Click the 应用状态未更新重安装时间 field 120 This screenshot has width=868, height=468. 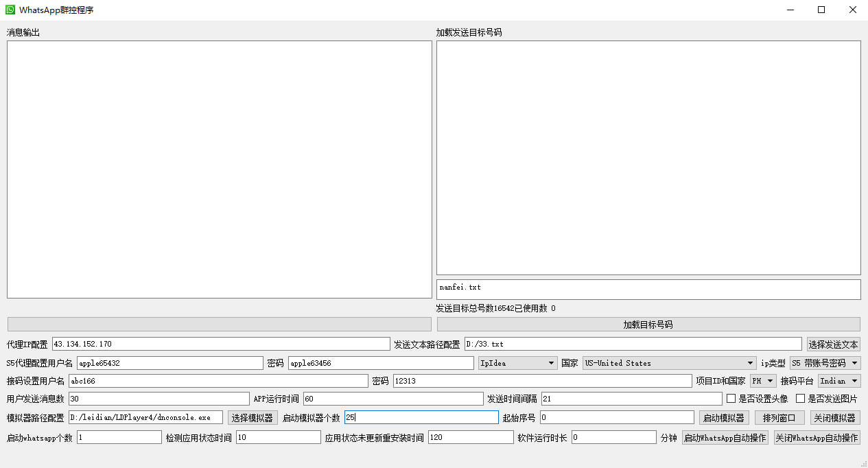[471, 437]
